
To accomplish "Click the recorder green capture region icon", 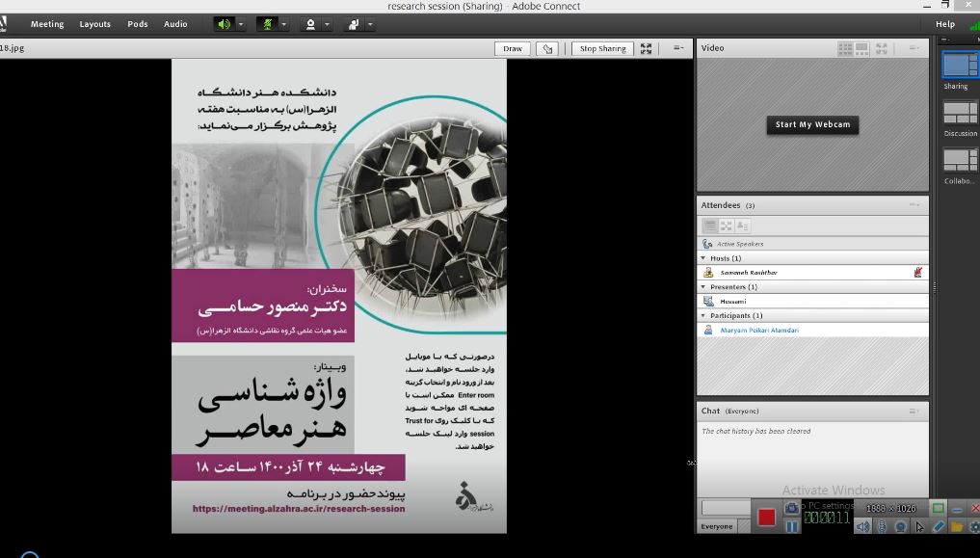I will pyautogui.click(x=938, y=508).
